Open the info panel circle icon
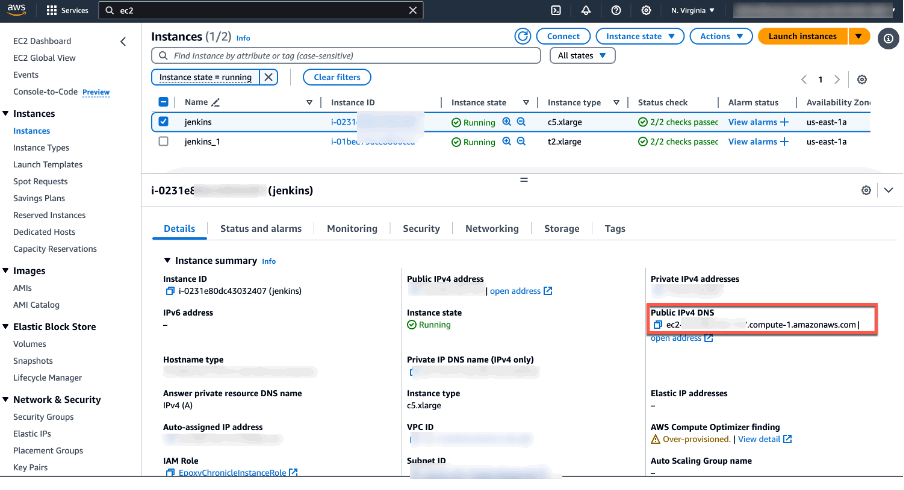Screen dimensions: 904x490 (888, 39)
